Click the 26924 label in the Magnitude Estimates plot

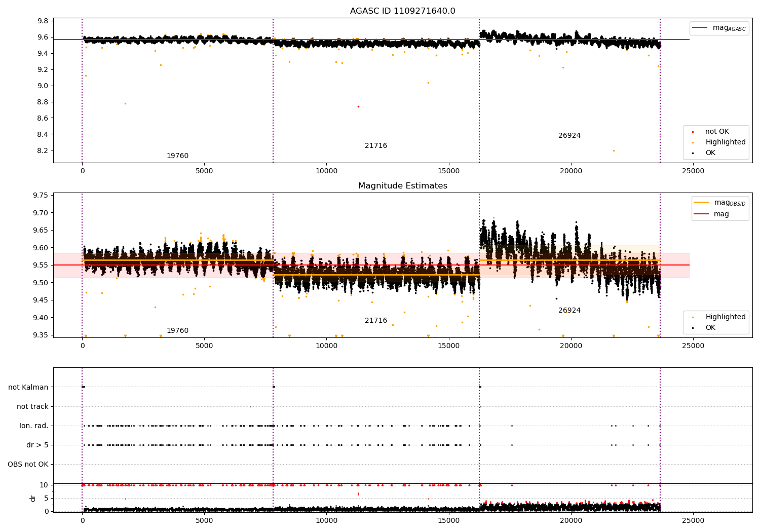pos(569,311)
